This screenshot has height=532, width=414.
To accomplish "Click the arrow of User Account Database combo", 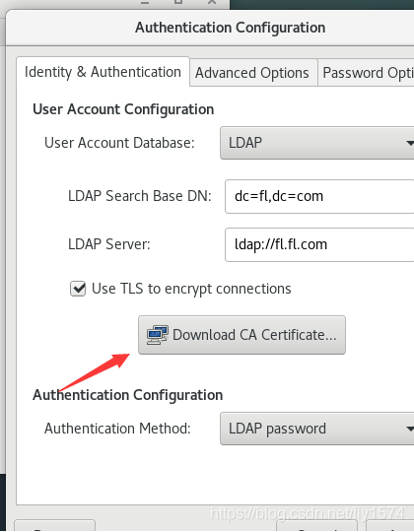I will click(410, 143).
